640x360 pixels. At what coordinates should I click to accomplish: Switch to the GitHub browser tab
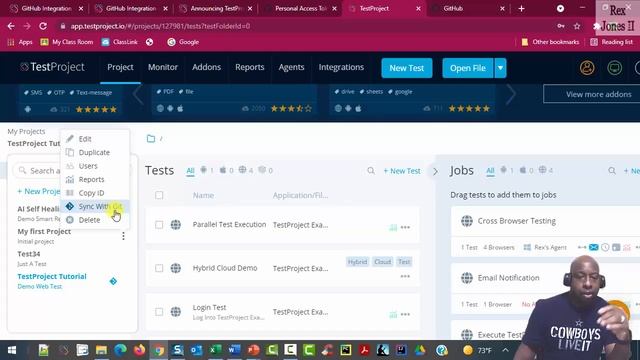pyautogui.click(x=469, y=9)
